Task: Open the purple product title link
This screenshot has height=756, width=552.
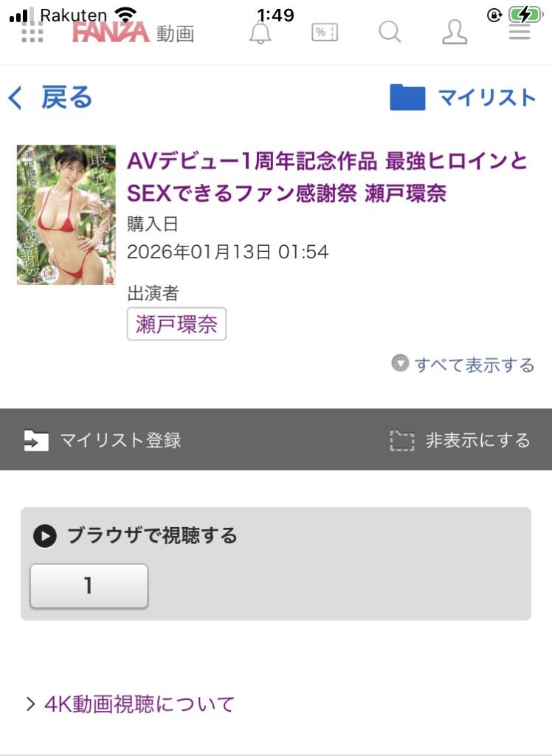Action: click(328, 177)
